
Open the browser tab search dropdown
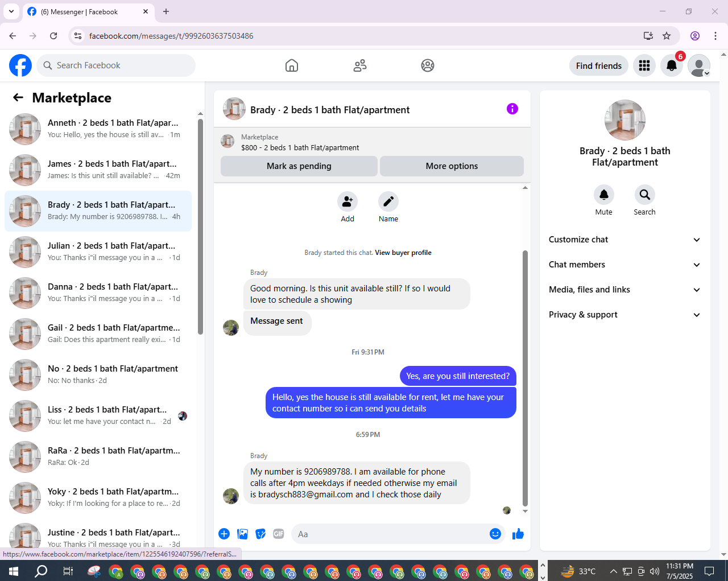(x=11, y=11)
